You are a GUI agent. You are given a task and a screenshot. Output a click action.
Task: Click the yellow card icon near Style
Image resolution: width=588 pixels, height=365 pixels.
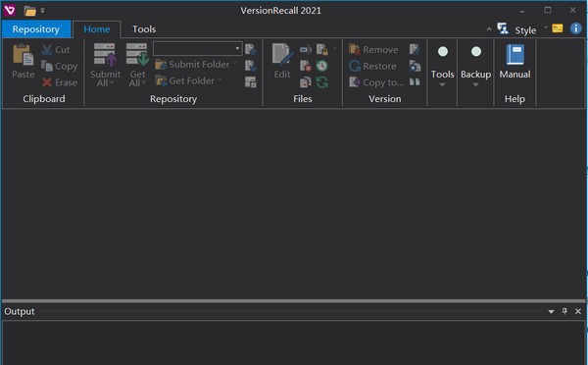(558, 28)
